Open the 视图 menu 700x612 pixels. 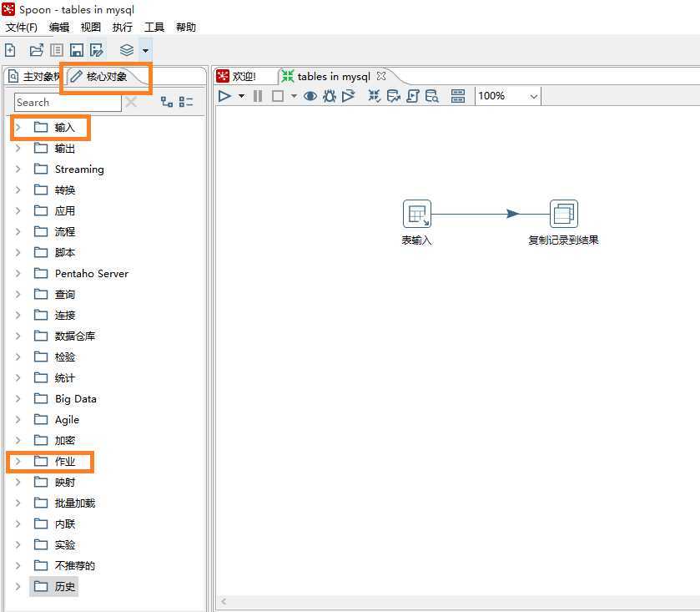[x=91, y=28]
